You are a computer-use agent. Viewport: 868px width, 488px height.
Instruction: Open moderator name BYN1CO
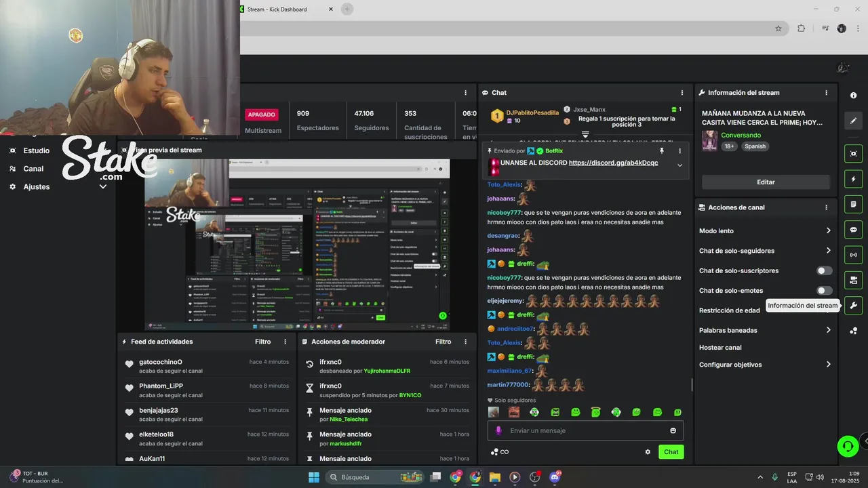tap(410, 395)
